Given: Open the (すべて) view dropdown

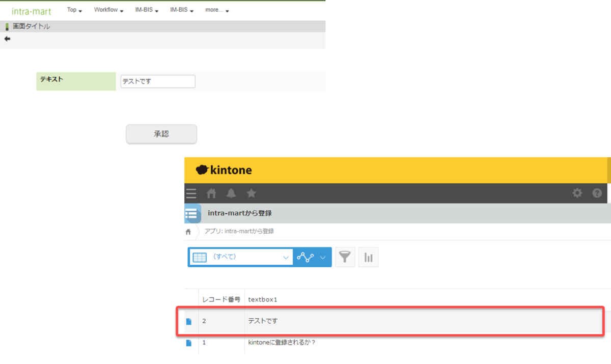Looking at the screenshot, I should click(x=241, y=257).
